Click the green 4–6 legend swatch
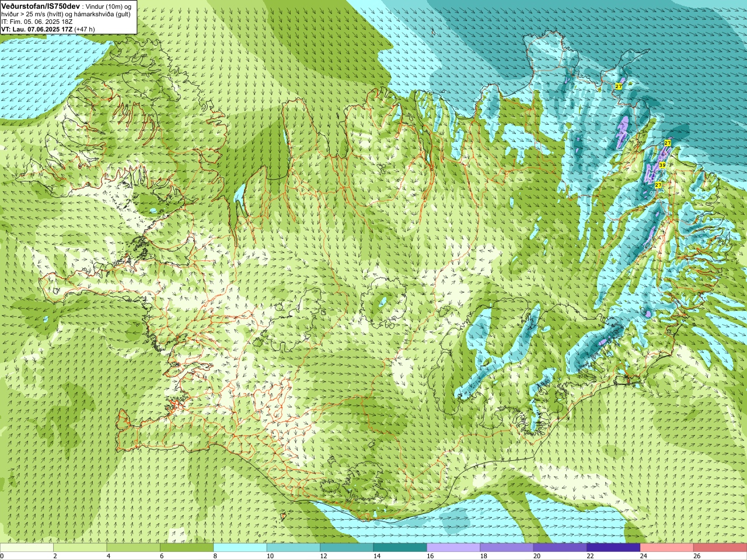The image size is (747, 560). click(133, 548)
